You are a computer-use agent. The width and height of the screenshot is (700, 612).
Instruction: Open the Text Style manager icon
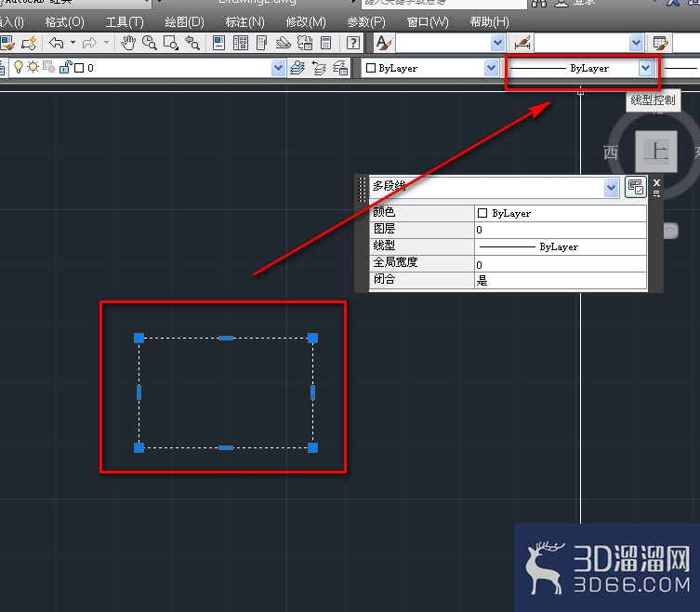click(384, 44)
